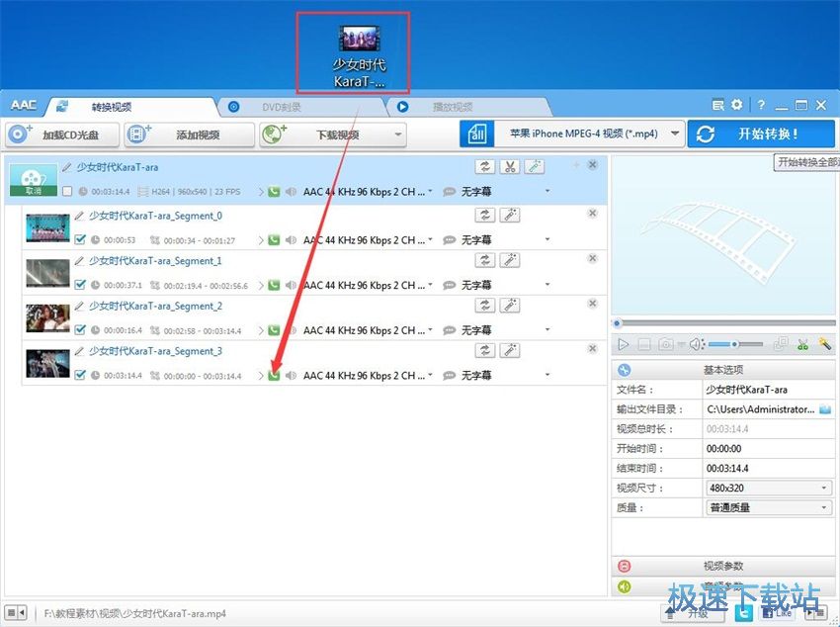Click convert arrows icon for Segment_3
The image size is (840, 627).
[485, 350]
